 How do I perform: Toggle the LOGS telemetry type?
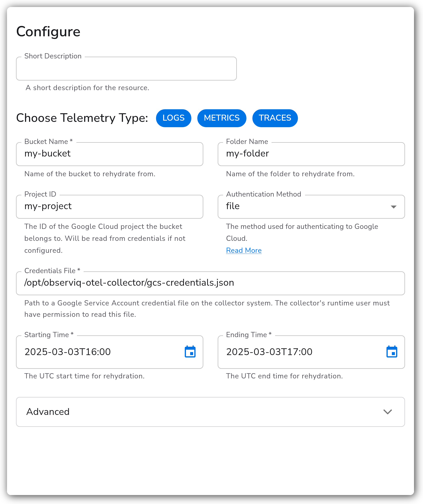pyautogui.click(x=173, y=118)
